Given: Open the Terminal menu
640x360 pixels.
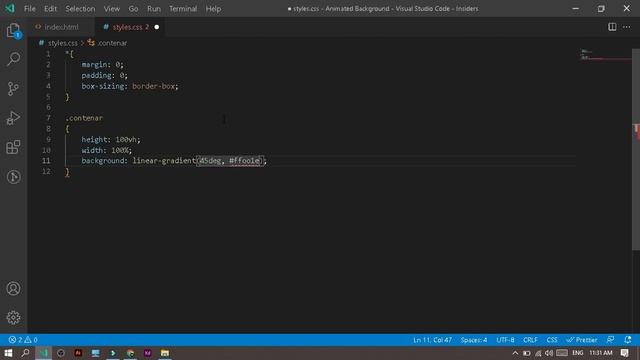Looking at the screenshot, I should pyautogui.click(x=183, y=9).
